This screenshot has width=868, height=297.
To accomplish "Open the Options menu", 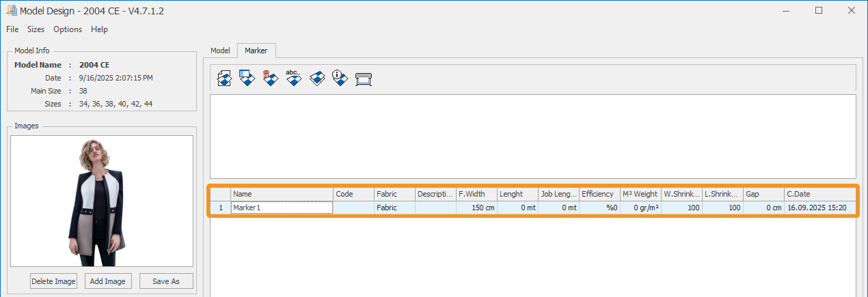I will pyautogui.click(x=68, y=29).
